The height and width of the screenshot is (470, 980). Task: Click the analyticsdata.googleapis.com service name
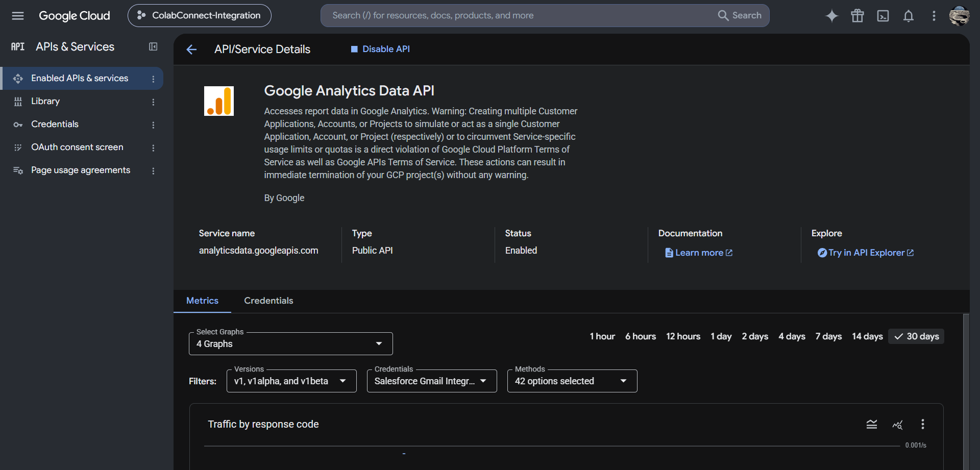pyautogui.click(x=258, y=251)
